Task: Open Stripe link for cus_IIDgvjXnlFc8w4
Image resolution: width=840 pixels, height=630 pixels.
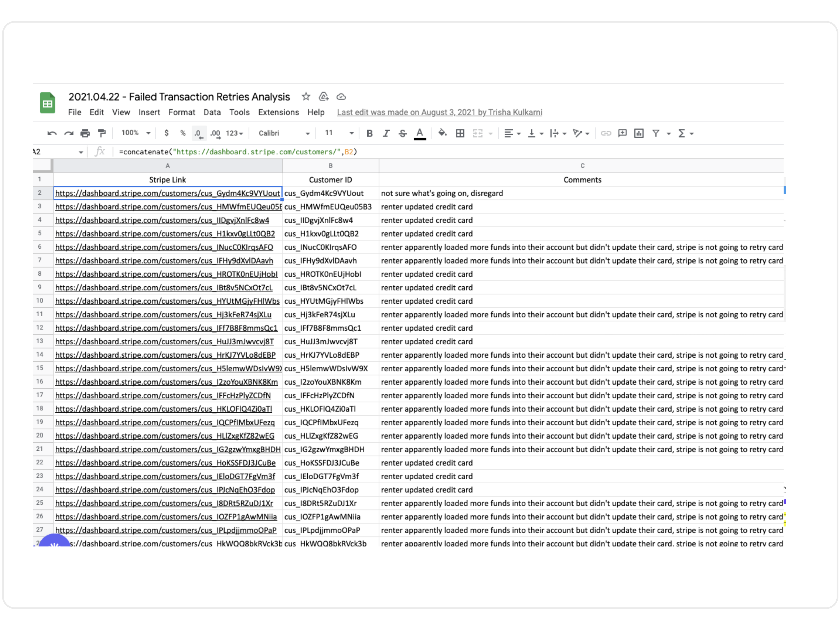Action: (162, 220)
